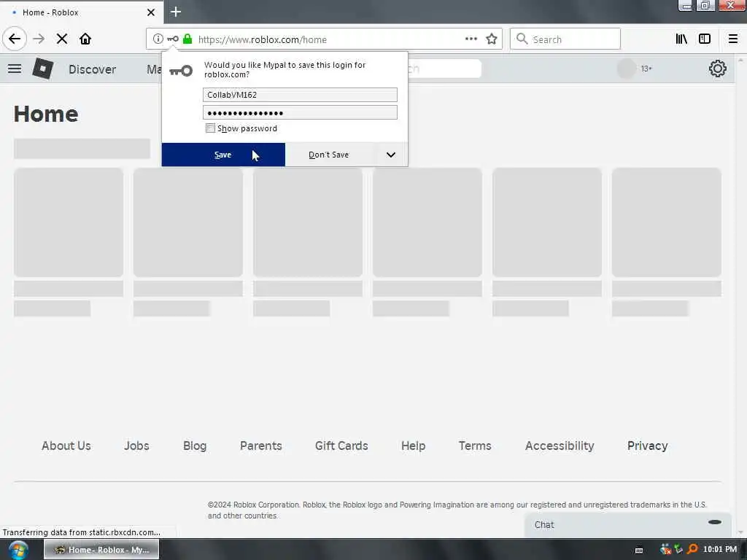Toggle the sidebar view icon
Screen dimensions: 747x560
click(705, 39)
